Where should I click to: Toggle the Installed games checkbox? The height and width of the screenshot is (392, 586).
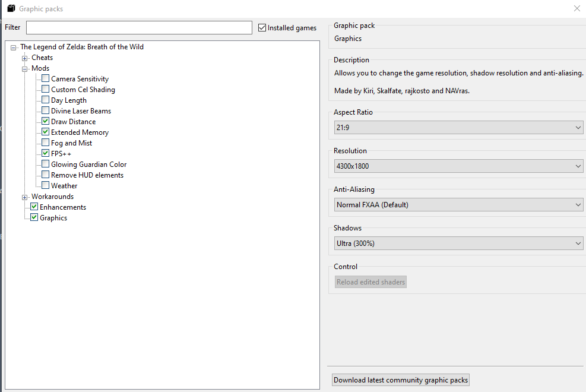point(262,28)
